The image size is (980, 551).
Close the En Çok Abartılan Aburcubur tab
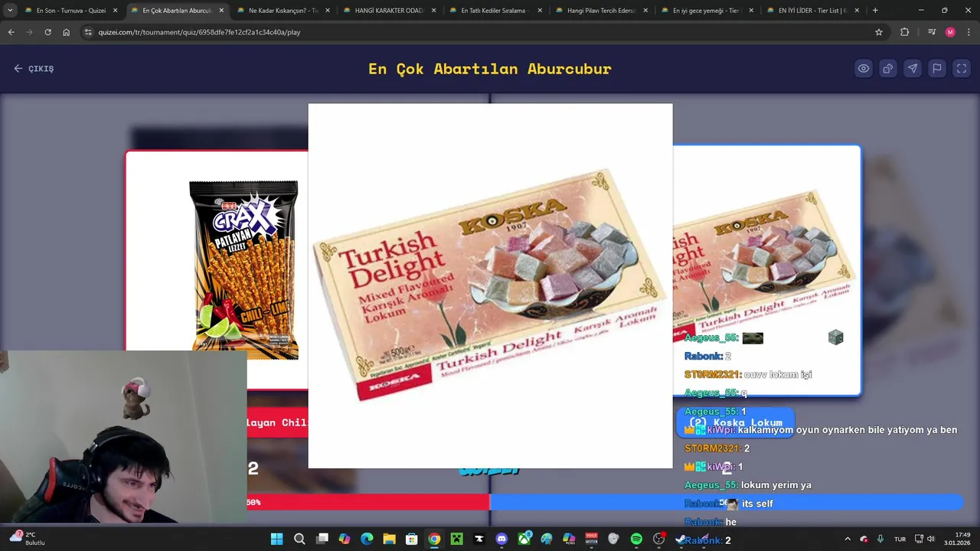(x=221, y=11)
